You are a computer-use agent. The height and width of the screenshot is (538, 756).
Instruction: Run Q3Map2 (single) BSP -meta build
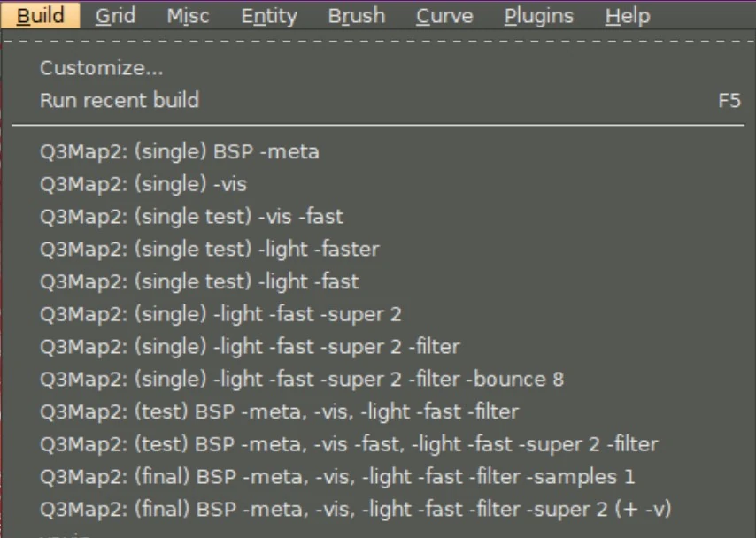[180, 151]
